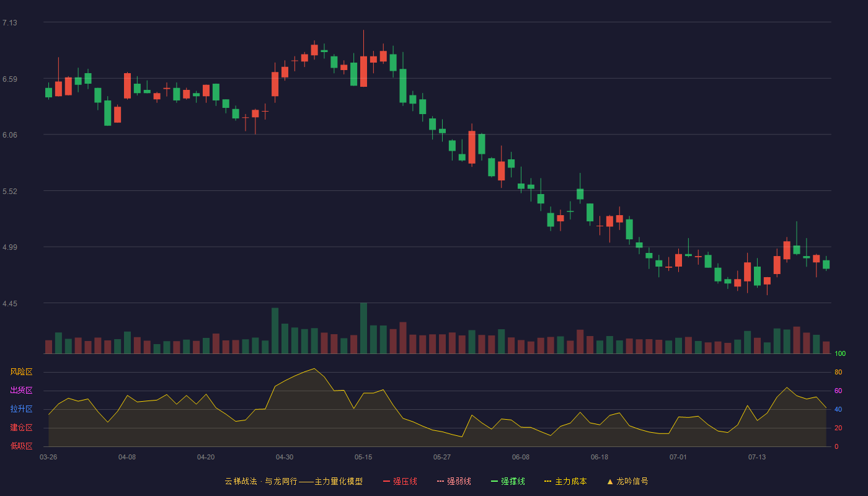The width and height of the screenshot is (868, 496).
Task: Click the 03-26 date axis label
Action: pos(48,457)
